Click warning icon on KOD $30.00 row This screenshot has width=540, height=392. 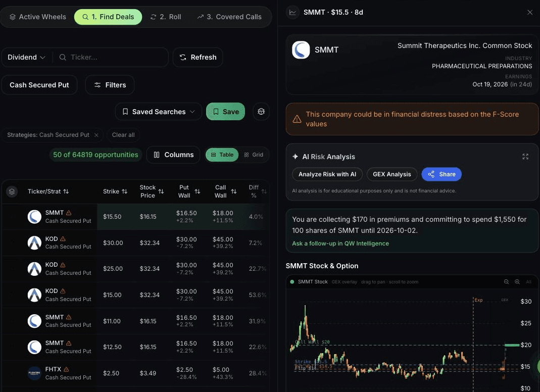[63, 239]
